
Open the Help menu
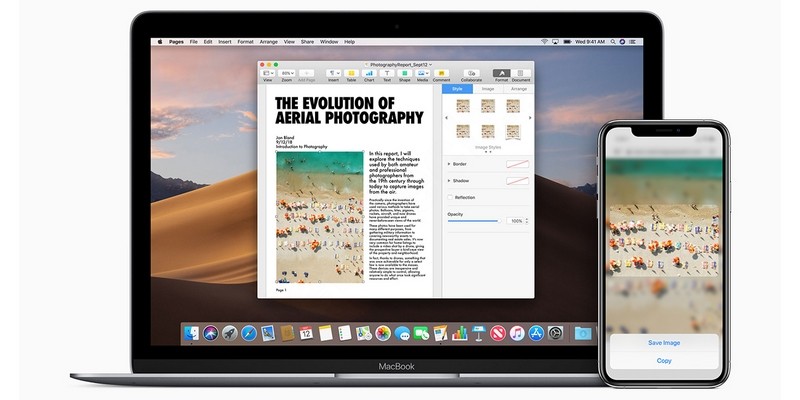click(x=349, y=42)
